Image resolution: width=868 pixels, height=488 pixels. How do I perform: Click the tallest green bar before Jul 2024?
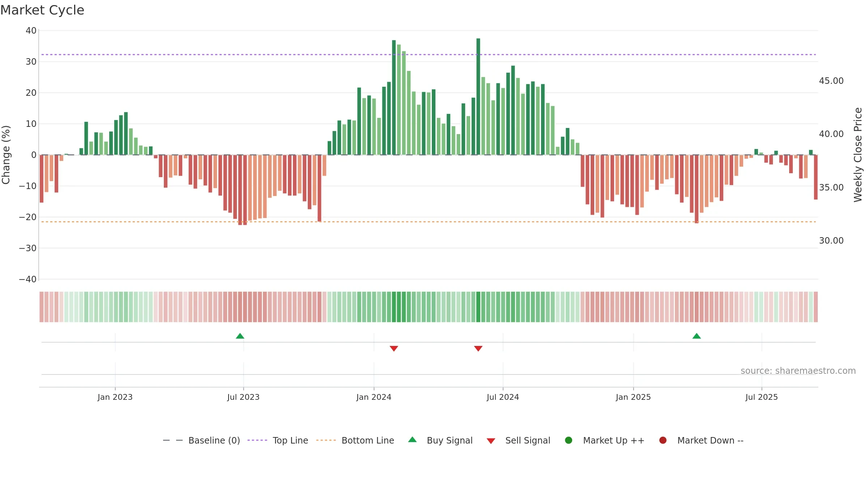pos(478,97)
